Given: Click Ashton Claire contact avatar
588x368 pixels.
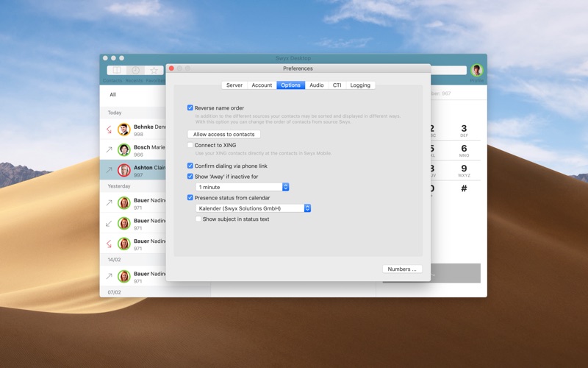Looking at the screenshot, I should [x=123, y=170].
